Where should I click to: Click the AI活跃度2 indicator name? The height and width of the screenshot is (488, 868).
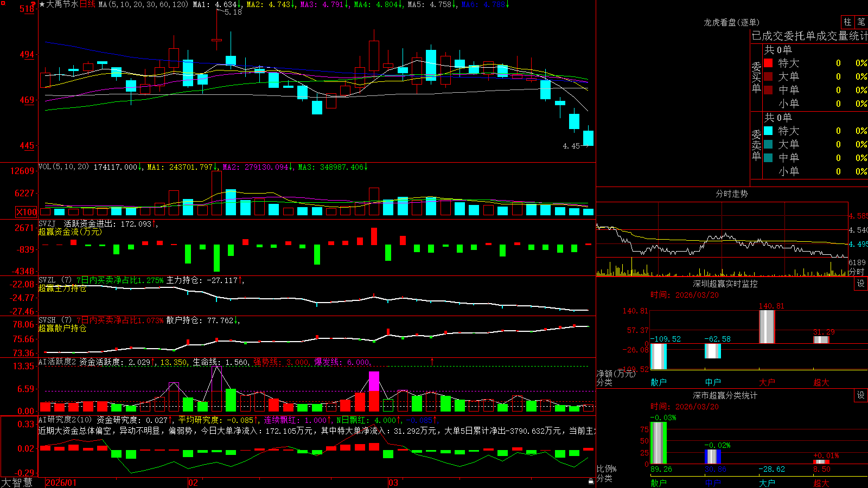[x=58, y=362]
